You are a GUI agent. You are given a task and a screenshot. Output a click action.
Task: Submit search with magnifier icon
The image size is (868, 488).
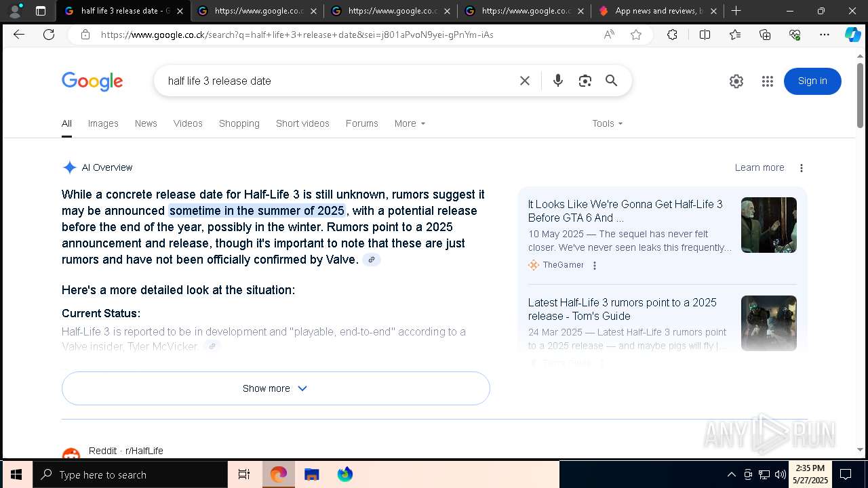tap(612, 81)
